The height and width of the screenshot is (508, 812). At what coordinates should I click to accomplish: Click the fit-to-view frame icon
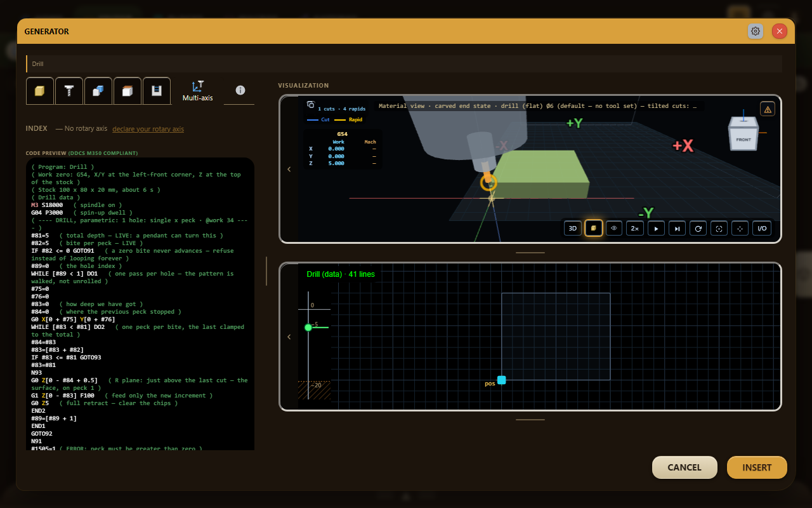(719, 228)
